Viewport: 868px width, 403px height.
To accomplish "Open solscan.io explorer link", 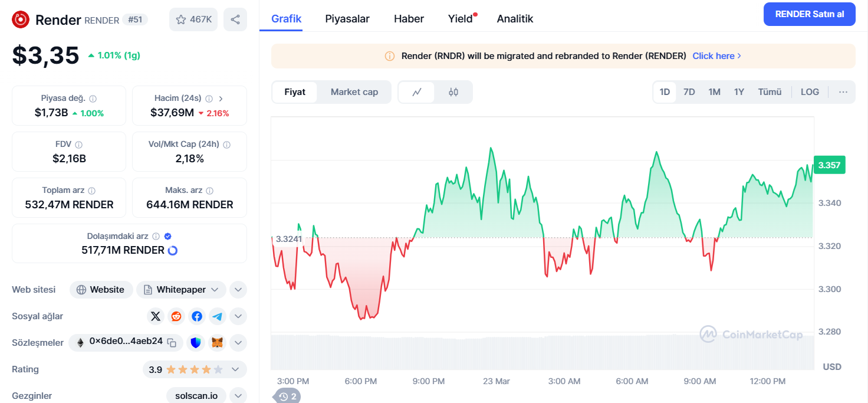I will tap(196, 395).
